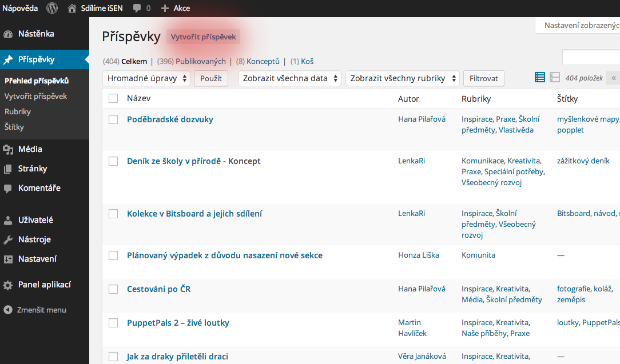The height and width of the screenshot is (364, 620).
Task: Click the Rubriky column header
Action: 476,99
